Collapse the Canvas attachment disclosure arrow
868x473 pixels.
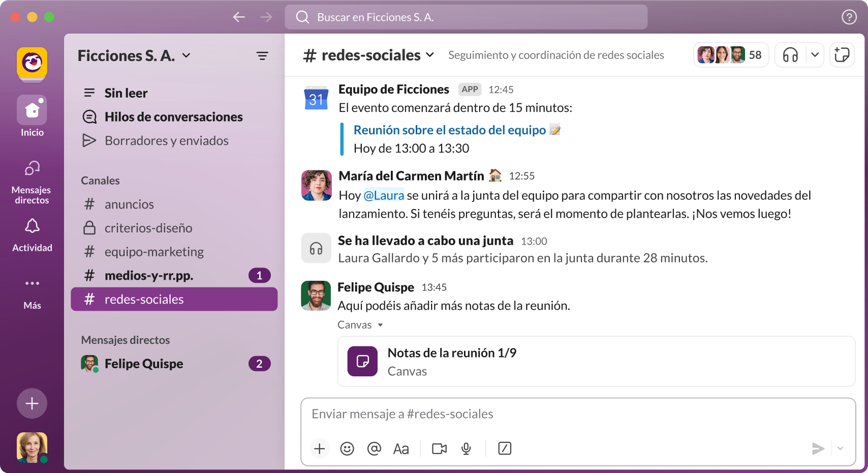click(380, 324)
